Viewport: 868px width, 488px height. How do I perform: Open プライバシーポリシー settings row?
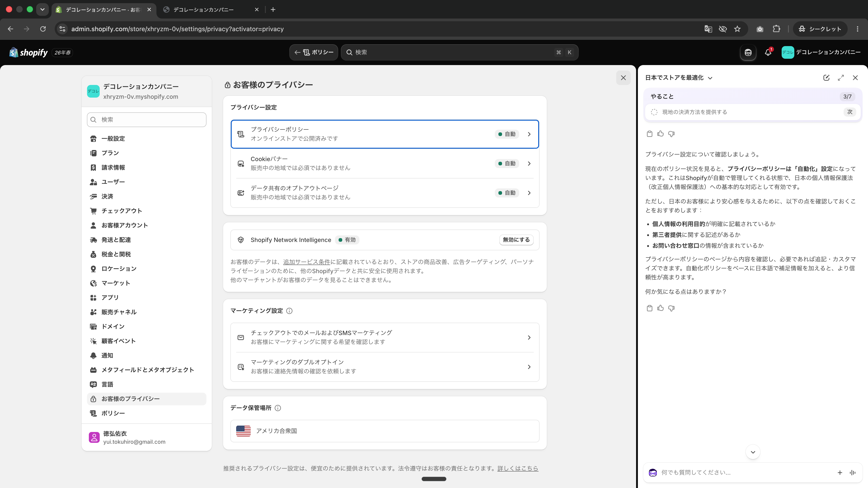click(x=384, y=134)
